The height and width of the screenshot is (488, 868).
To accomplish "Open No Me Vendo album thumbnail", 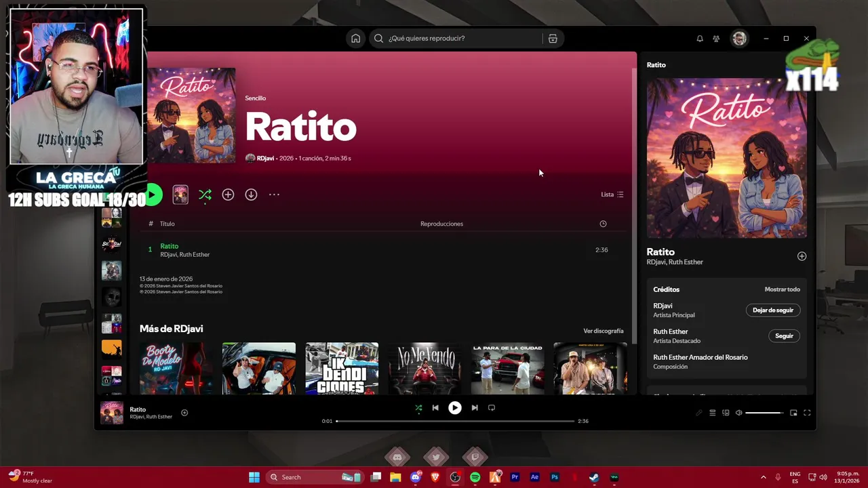I will [425, 368].
